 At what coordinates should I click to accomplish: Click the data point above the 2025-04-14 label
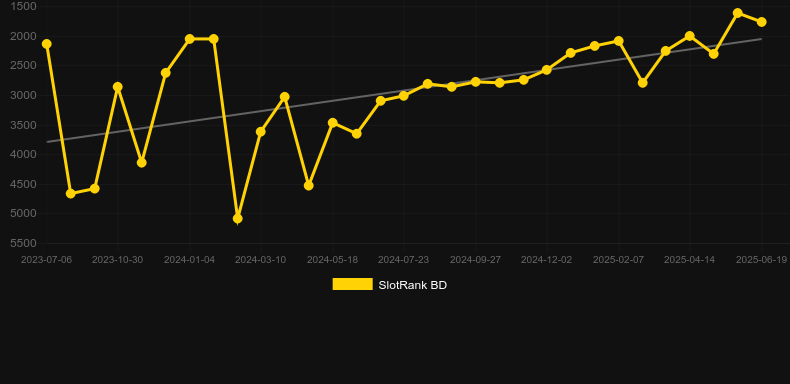(x=690, y=36)
